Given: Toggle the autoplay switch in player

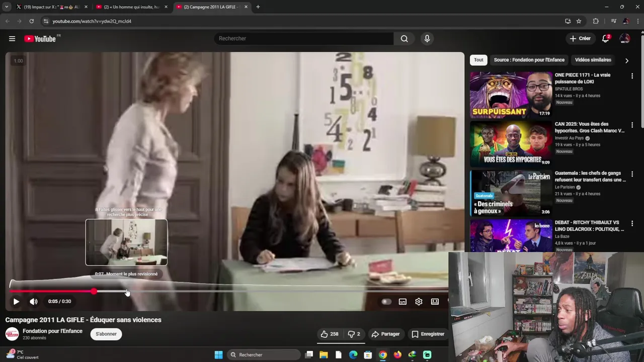Looking at the screenshot, I should (x=386, y=302).
